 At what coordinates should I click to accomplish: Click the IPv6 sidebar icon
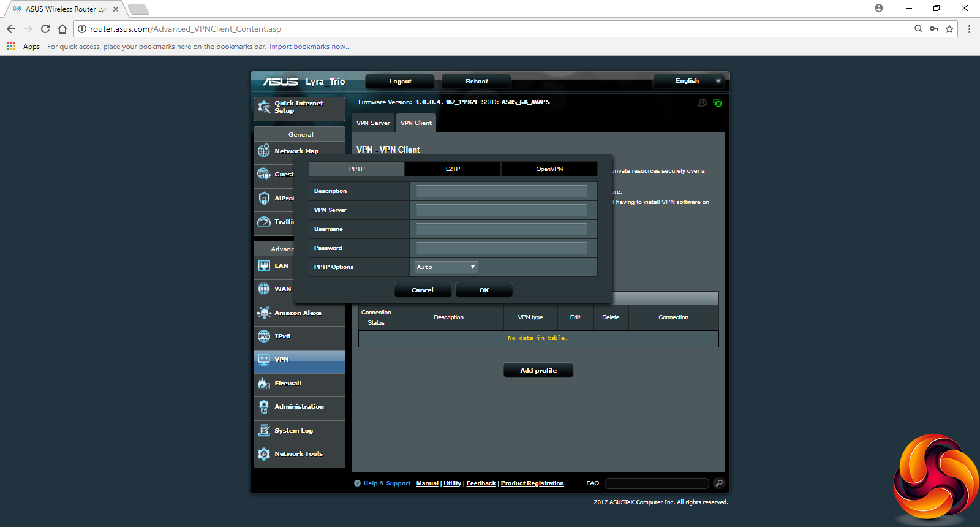click(x=264, y=336)
